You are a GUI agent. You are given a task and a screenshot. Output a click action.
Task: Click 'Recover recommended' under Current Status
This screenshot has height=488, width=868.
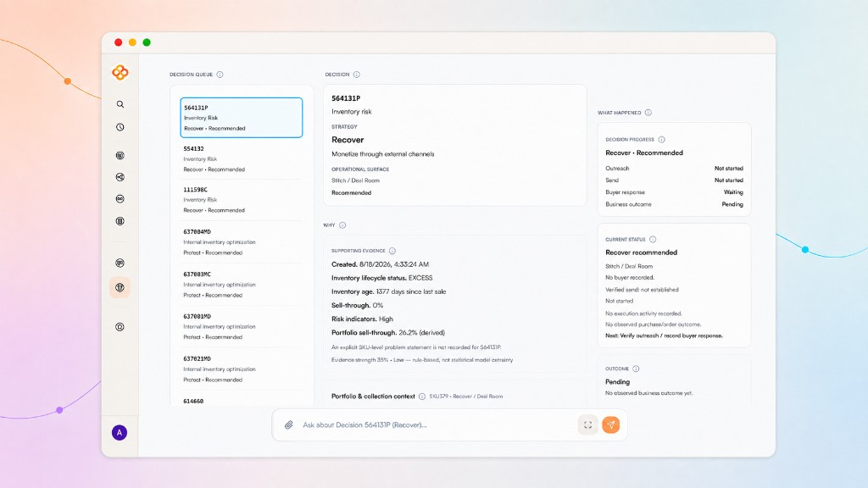(641, 252)
